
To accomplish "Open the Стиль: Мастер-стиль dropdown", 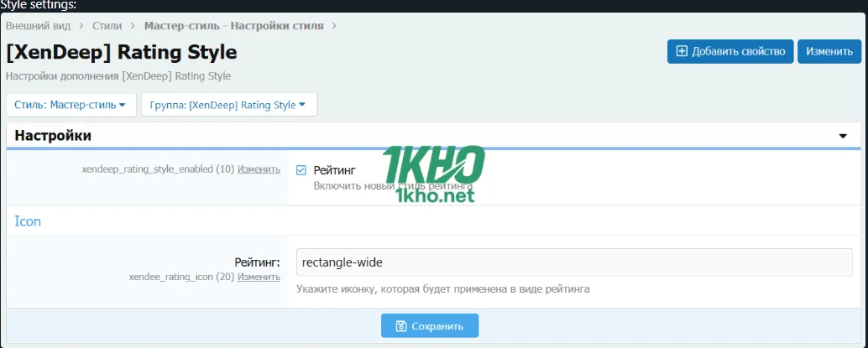I will pyautogui.click(x=70, y=105).
